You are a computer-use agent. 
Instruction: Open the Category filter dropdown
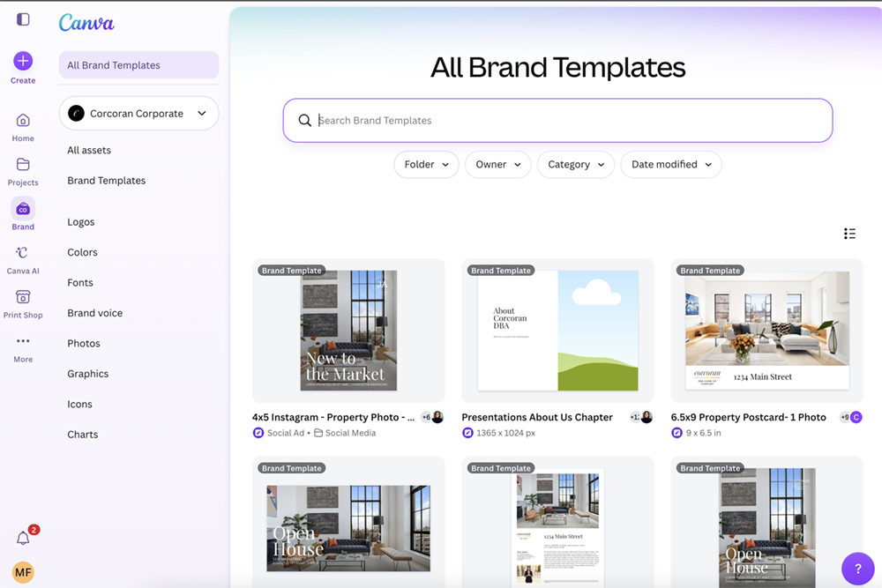pyautogui.click(x=575, y=164)
